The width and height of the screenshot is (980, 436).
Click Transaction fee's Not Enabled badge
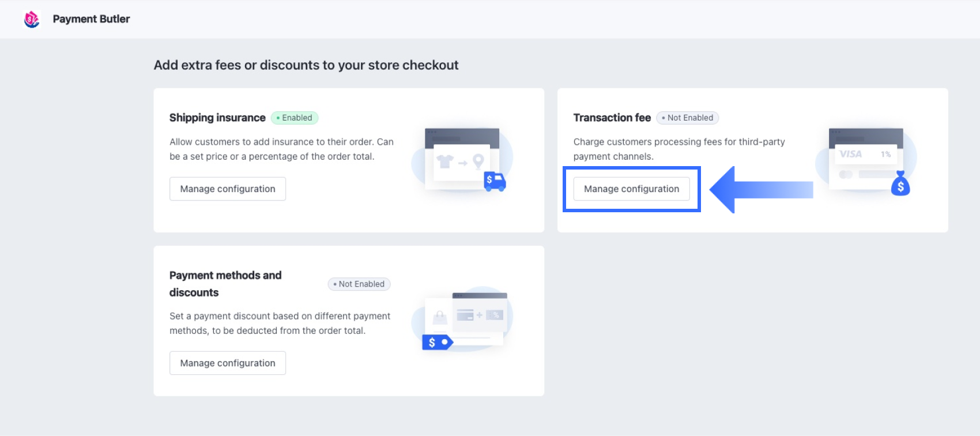(688, 118)
